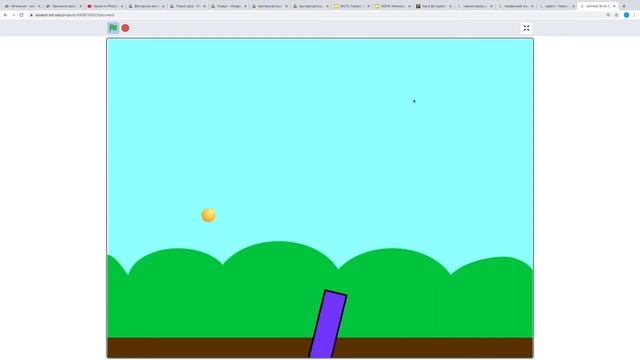Bookmark this page with the star icon
640x360 pixels.
(x=616, y=15)
